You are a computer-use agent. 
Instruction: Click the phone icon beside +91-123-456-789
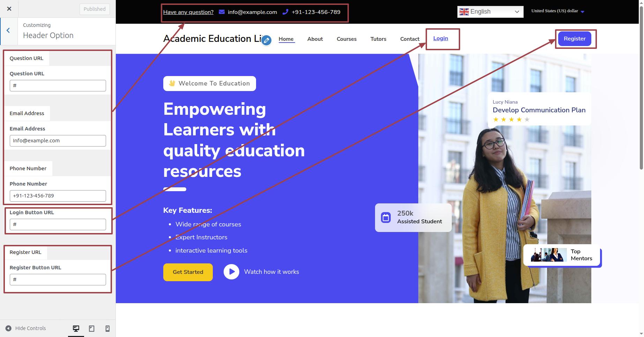[285, 12]
